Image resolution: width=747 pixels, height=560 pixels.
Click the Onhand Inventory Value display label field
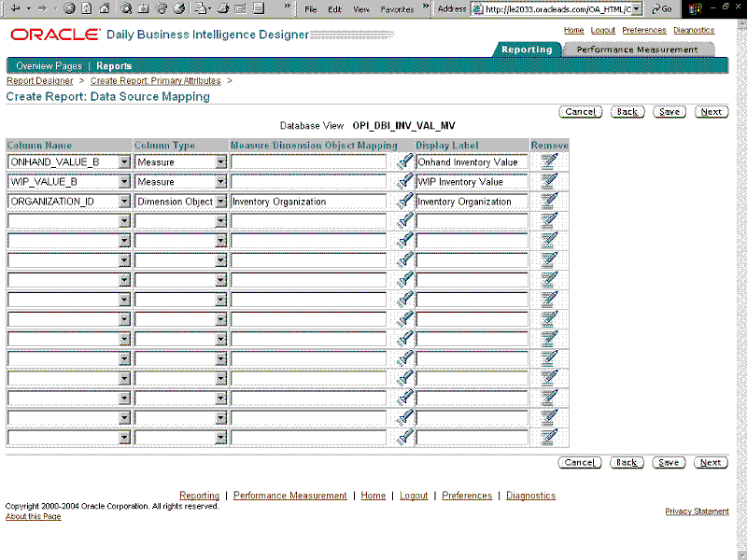(472, 161)
